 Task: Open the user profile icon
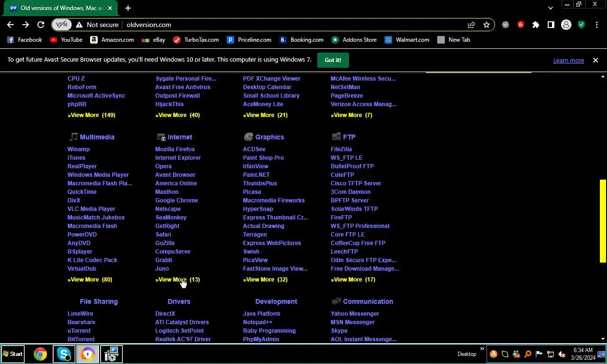click(566, 25)
